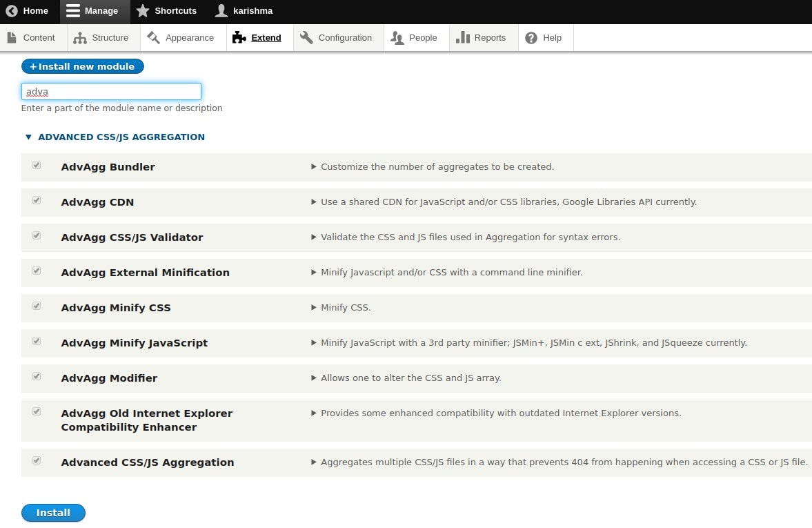
Task: Toggle the AdvAgg Minify CSS checkbox
Action: [x=37, y=306]
